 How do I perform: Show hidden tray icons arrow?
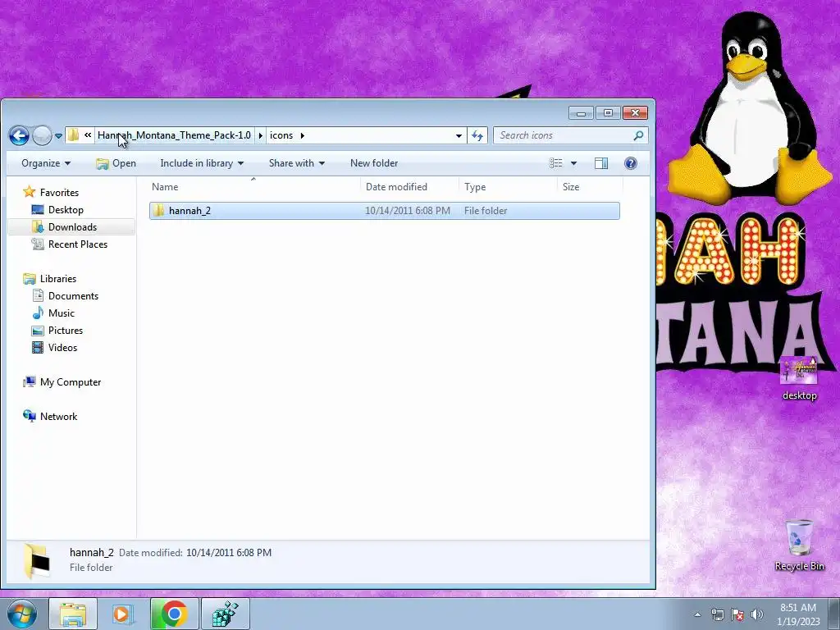697,614
